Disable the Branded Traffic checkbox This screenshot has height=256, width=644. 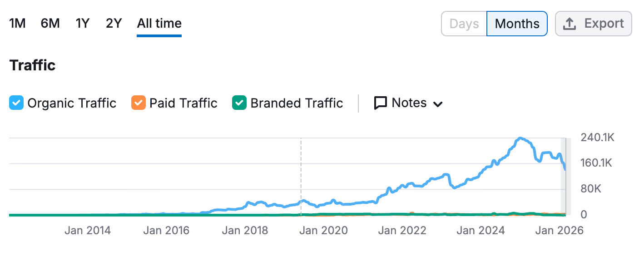(x=239, y=103)
